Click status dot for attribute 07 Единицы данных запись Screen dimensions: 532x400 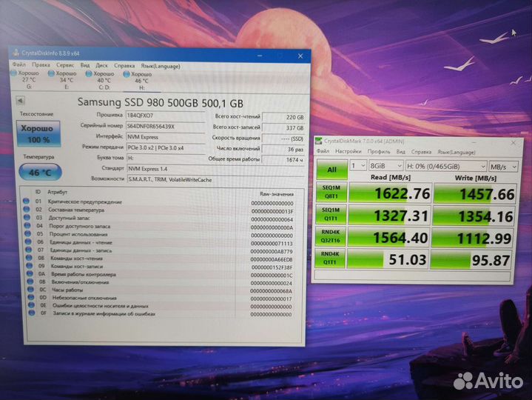click(x=29, y=250)
